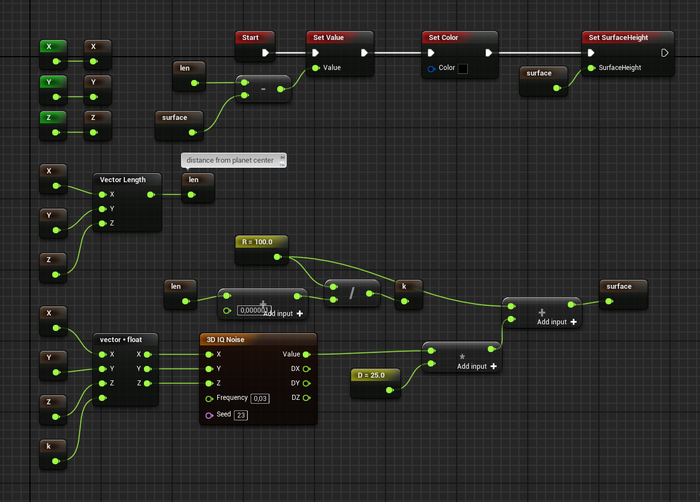The height and width of the screenshot is (502, 700).
Task: Select the len node feeding the subtract node
Action: [189, 75]
